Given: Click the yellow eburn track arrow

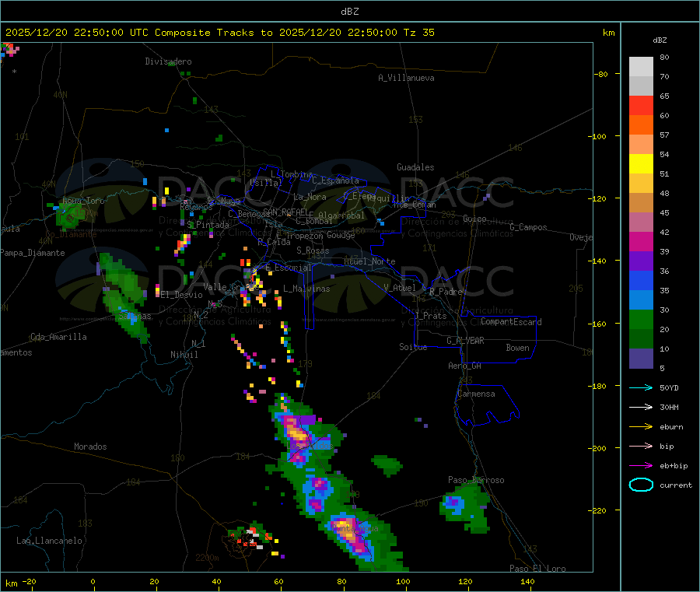Looking at the screenshot, I should click(641, 426).
